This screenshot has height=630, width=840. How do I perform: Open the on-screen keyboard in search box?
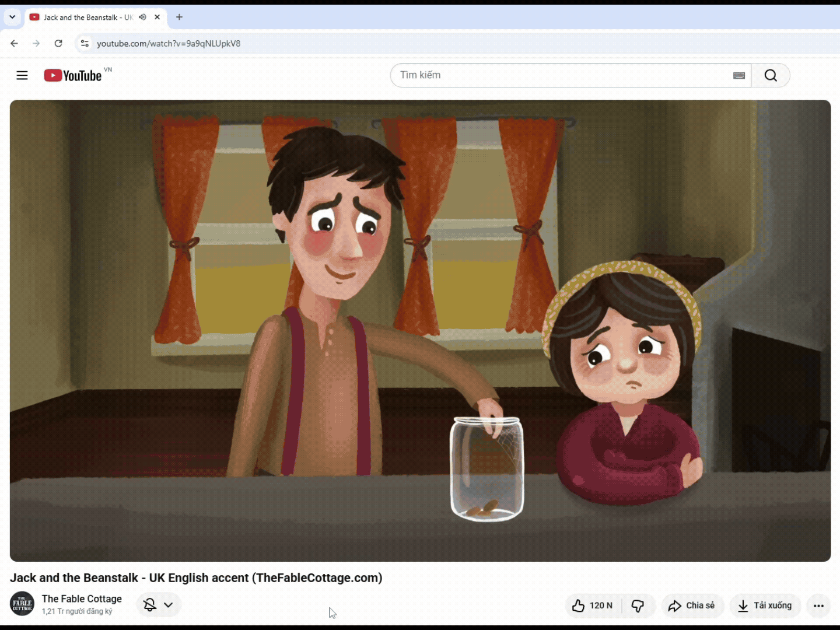[739, 75]
